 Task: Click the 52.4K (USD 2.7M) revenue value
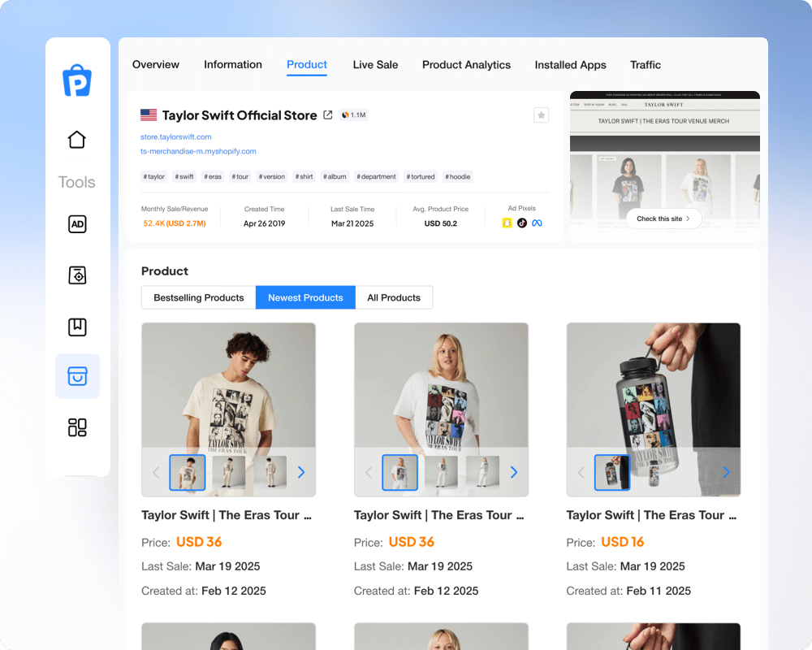[x=175, y=223]
